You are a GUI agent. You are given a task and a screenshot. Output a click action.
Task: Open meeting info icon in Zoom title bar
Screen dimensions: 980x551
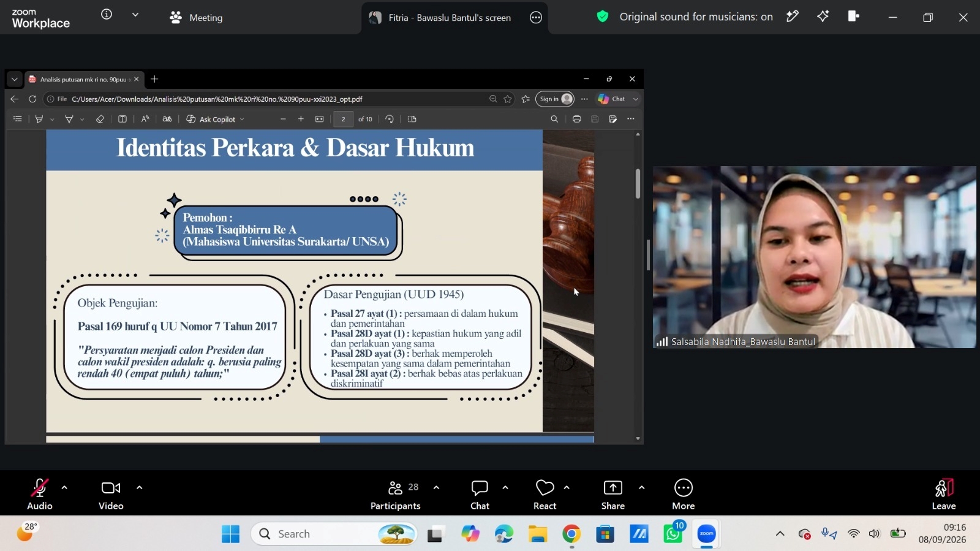click(107, 14)
